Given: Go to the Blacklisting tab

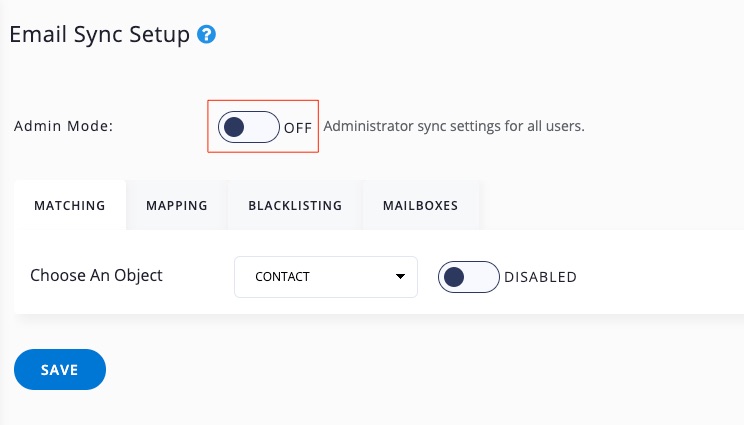Looking at the screenshot, I should 295,206.
